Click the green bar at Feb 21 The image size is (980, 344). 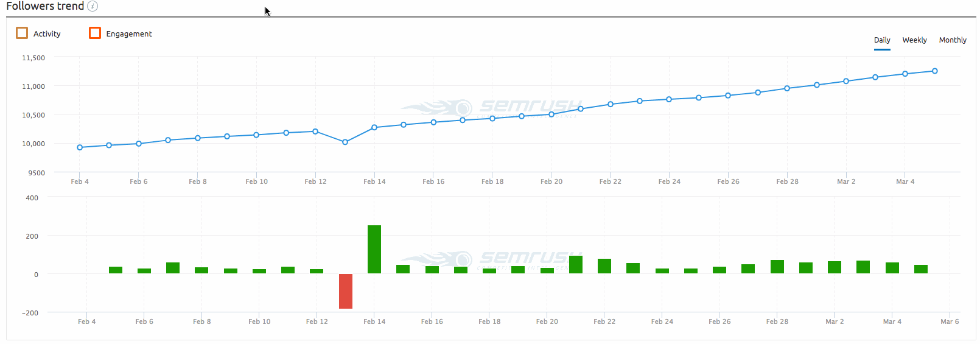[576, 265]
